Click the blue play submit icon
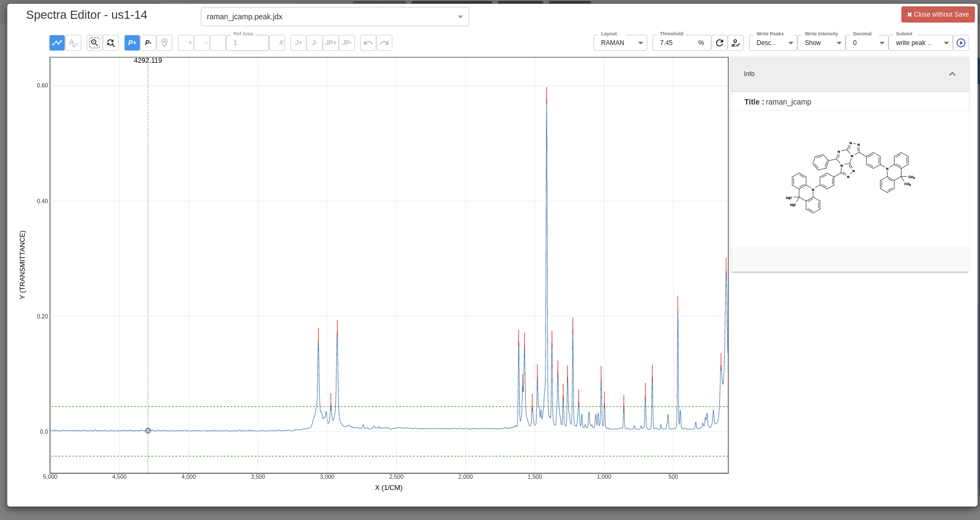Viewport: 980px width, 520px height. [961, 43]
